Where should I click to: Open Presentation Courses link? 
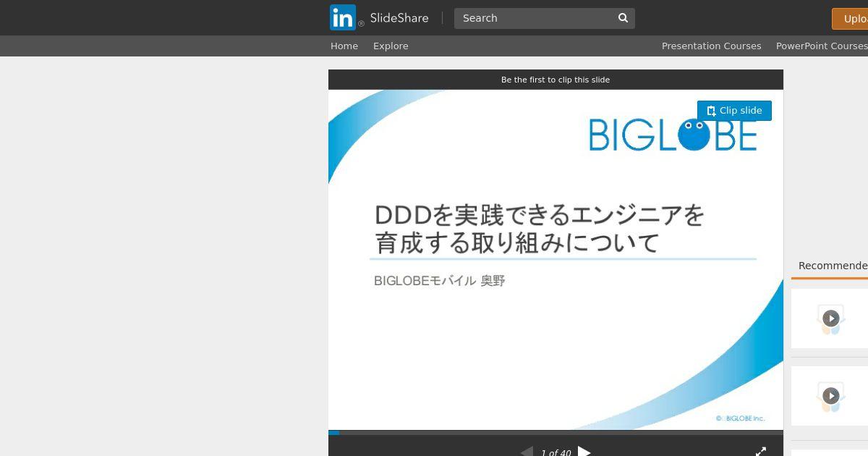(711, 46)
